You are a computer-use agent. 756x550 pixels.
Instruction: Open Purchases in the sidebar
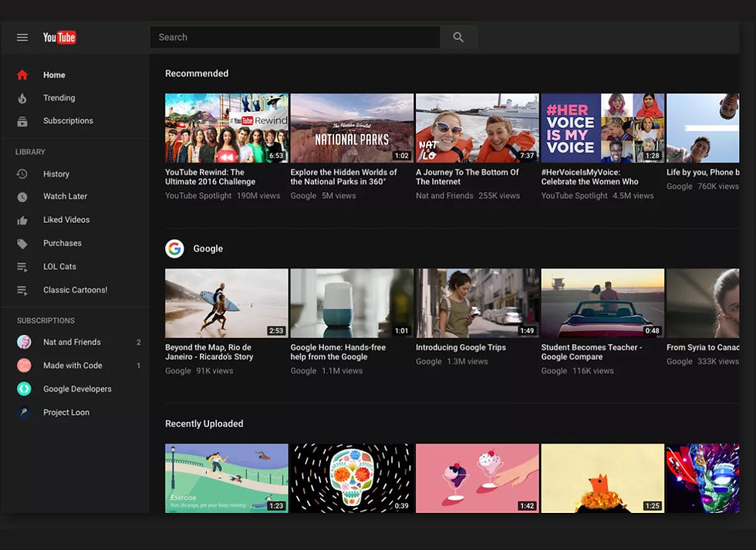pyautogui.click(x=62, y=243)
